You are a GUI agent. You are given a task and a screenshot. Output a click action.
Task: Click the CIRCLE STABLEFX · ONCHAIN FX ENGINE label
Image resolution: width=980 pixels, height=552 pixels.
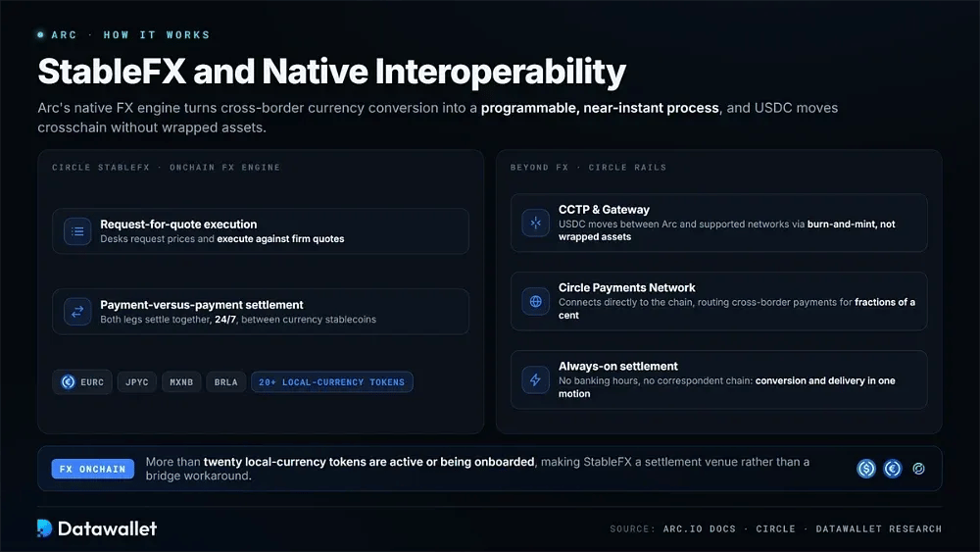pyautogui.click(x=167, y=168)
